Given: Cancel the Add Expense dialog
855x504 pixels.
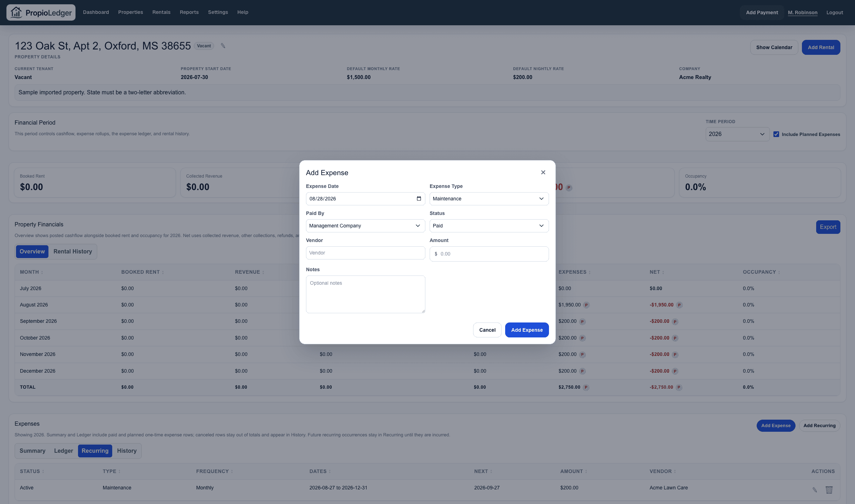Looking at the screenshot, I should [487, 330].
